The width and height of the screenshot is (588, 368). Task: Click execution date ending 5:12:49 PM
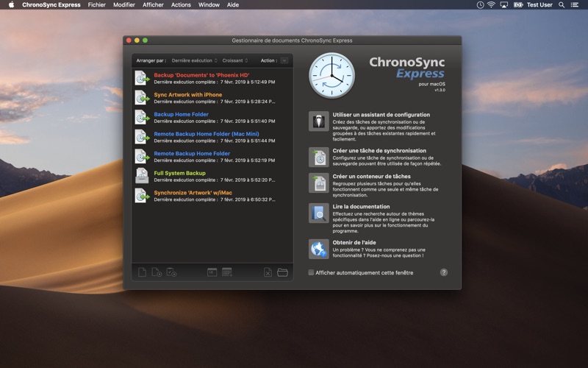[248, 82]
